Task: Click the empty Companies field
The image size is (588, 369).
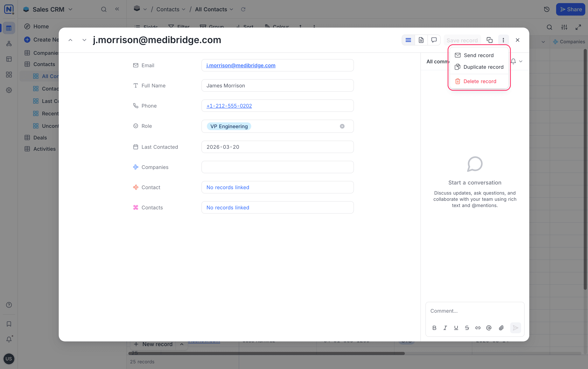Action: pos(277,167)
